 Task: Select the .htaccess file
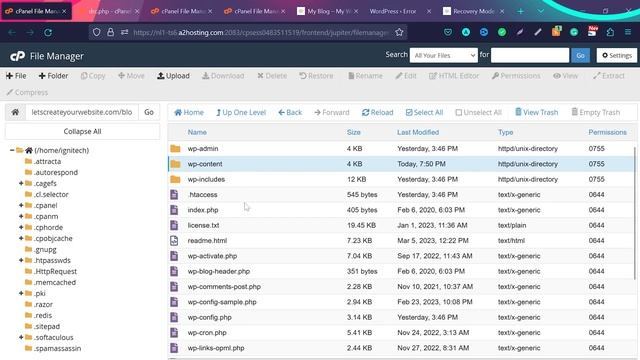pyautogui.click(x=202, y=195)
